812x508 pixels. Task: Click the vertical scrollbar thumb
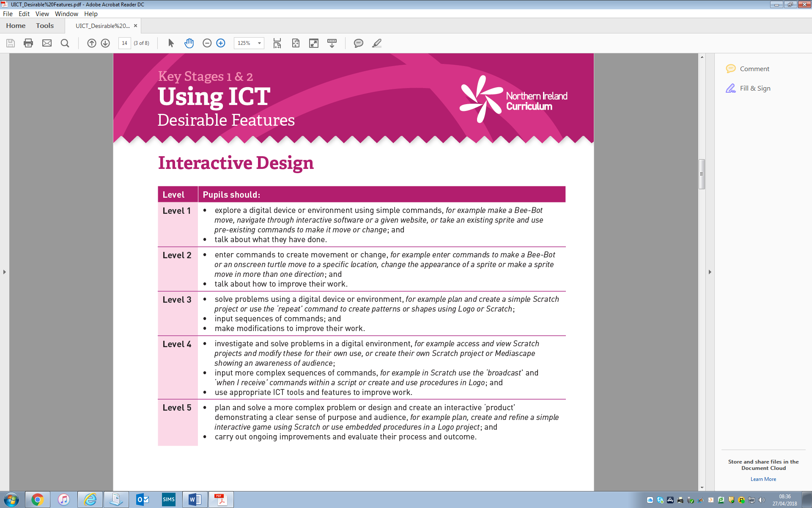pyautogui.click(x=702, y=174)
